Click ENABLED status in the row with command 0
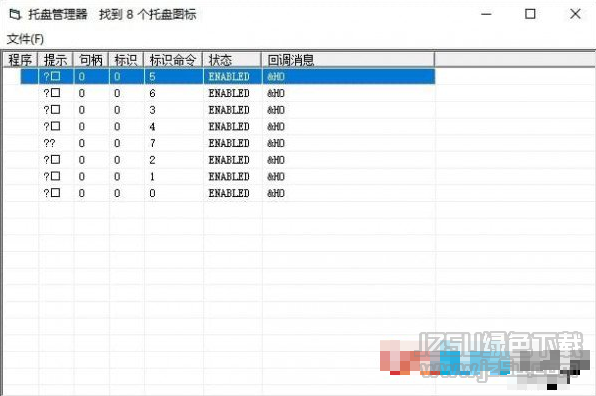 point(229,193)
